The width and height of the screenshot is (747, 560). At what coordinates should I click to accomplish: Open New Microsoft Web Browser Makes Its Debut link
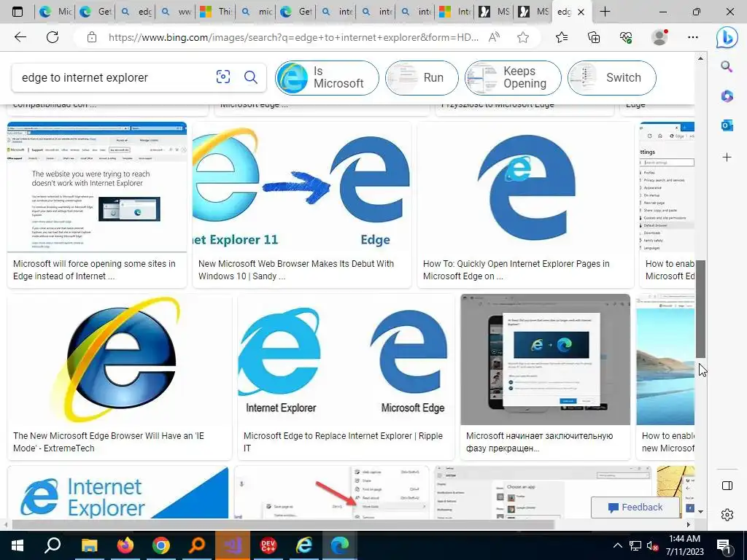point(296,270)
